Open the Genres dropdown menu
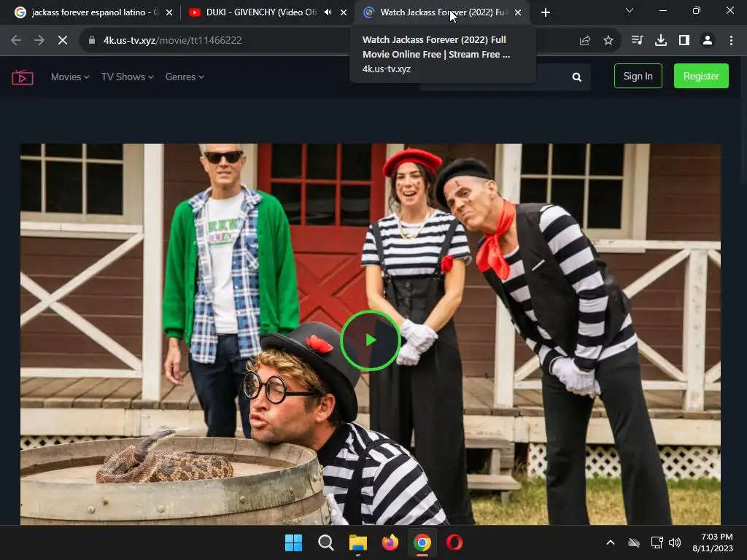747x560 pixels. click(x=185, y=77)
